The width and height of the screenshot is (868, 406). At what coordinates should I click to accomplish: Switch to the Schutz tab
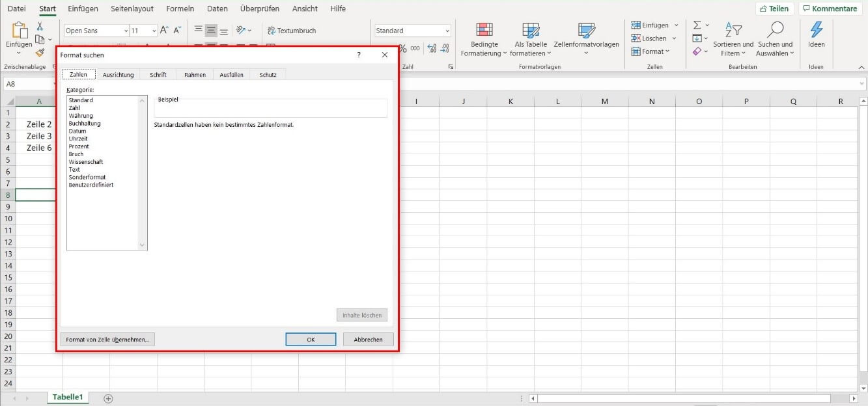pyautogui.click(x=268, y=75)
